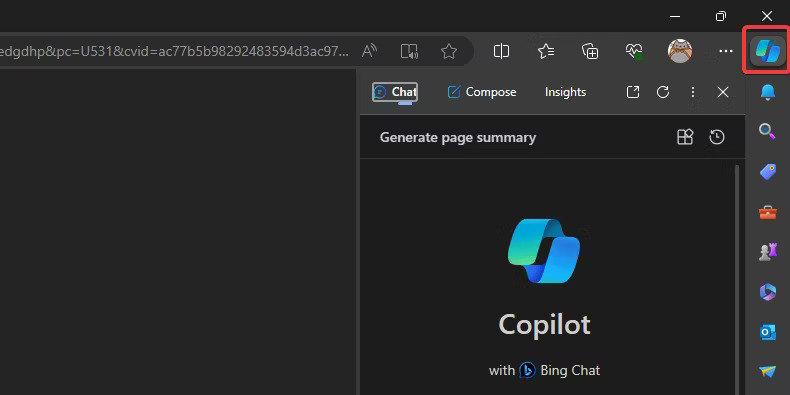This screenshot has width=790, height=395.
Task: Switch to the Insights tab
Action: pos(565,92)
